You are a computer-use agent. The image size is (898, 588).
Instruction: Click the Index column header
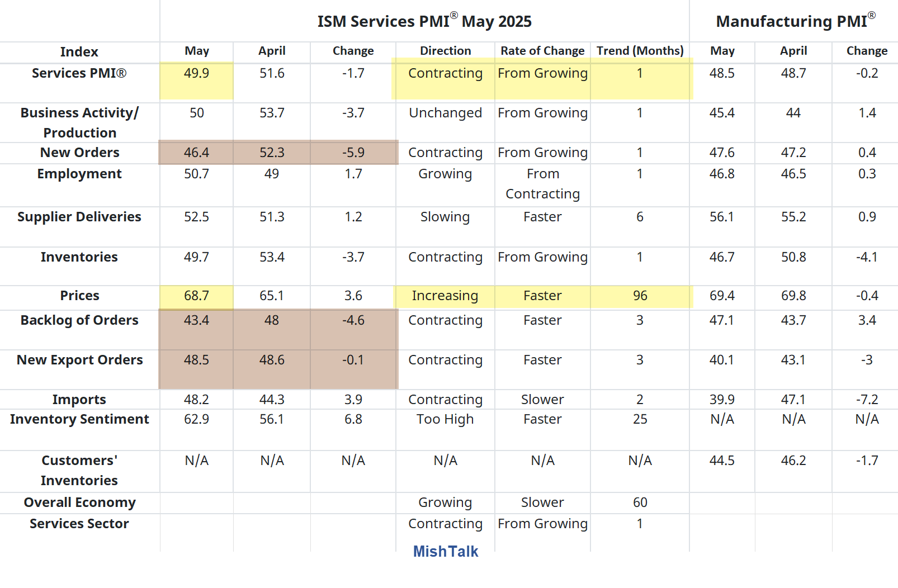point(79,51)
